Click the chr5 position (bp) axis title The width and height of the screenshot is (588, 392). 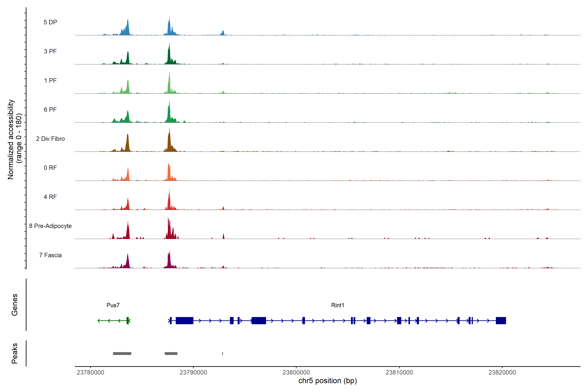(327, 381)
